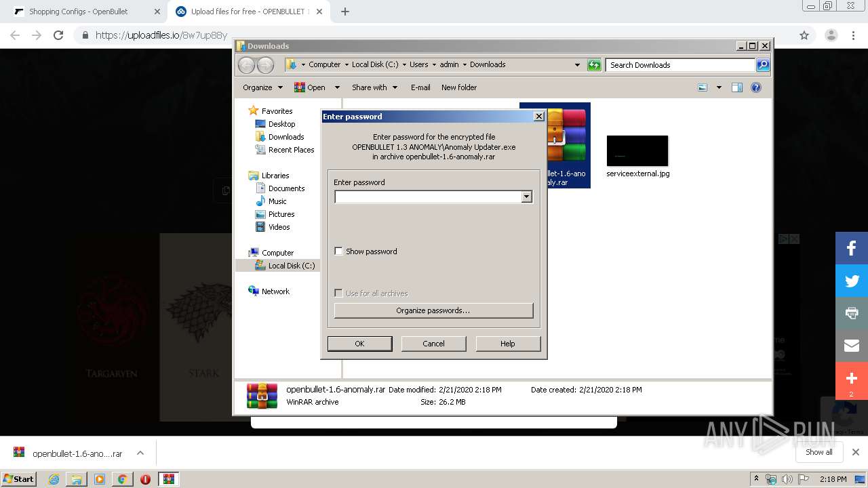The image size is (868, 488).
Task: Open the Chrome profile avatar icon
Action: pyautogui.click(x=831, y=35)
